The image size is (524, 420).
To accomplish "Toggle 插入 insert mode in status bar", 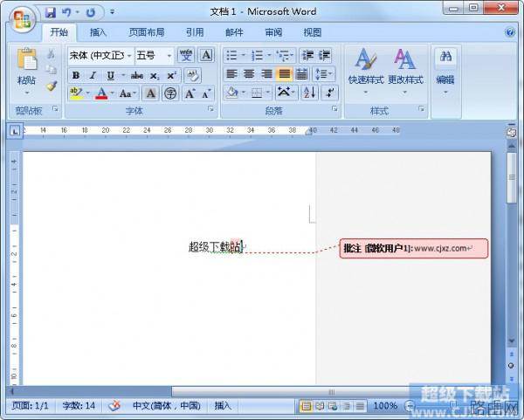I will coord(223,406).
